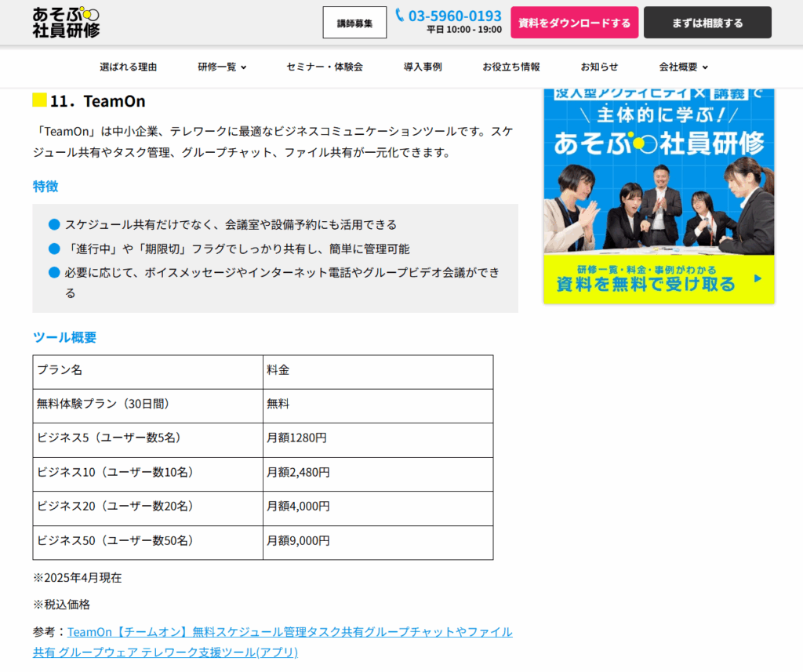Viewport: 803px width, 672px height.
Task: Go to 導入事例 menu item
Action: 423,67
